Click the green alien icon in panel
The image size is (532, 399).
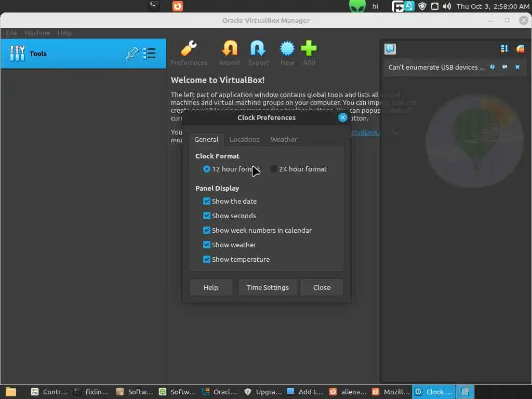(x=357, y=6)
